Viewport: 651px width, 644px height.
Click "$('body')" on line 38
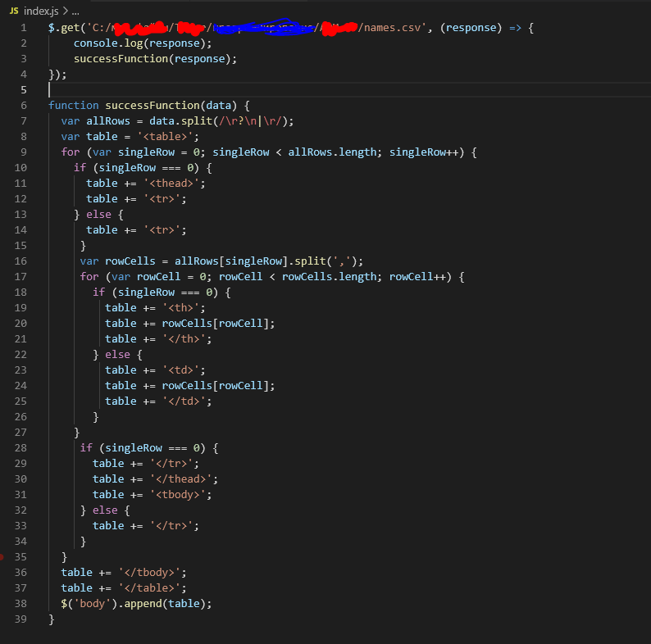(89, 603)
